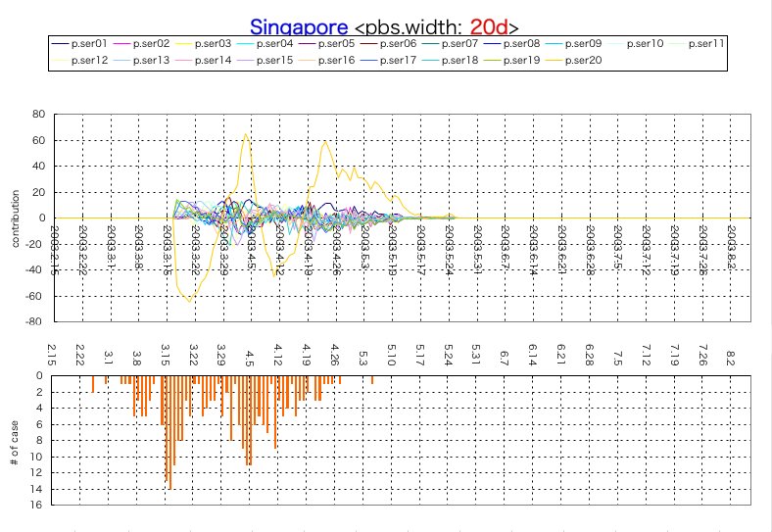Viewport: 772px width, 532px height.
Task: Click the -80 tick on contribution axis
Action: point(36,321)
